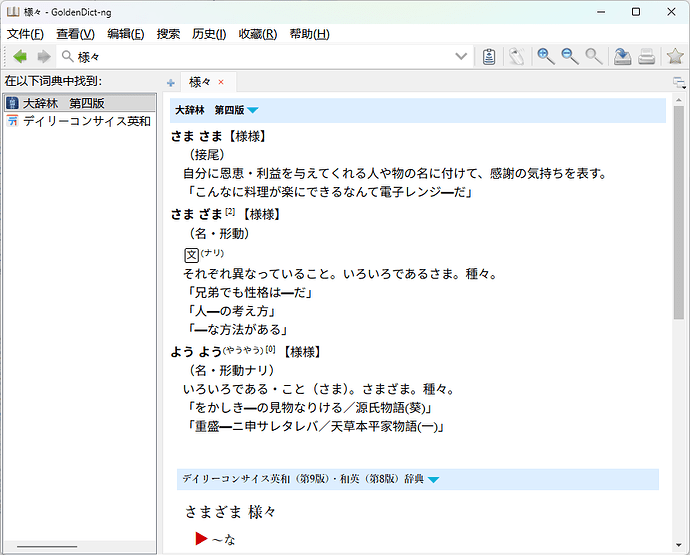Click the scroll up arrow of the article
The height and width of the screenshot is (555, 690).
coord(679,100)
